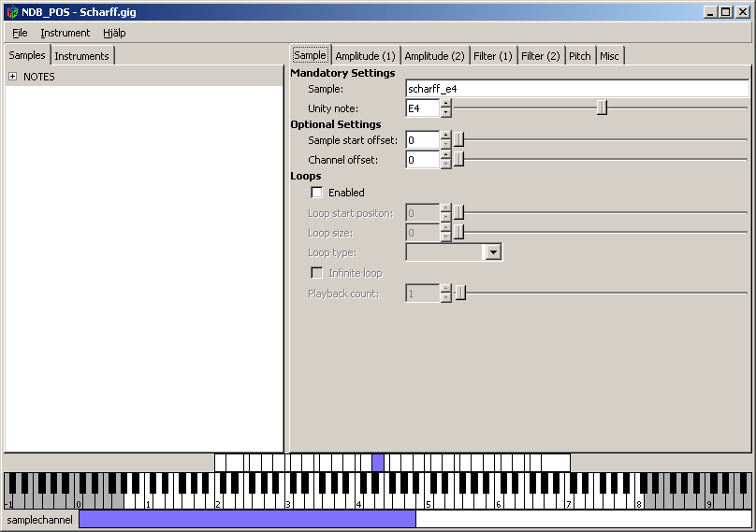Click the Playback count field

(x=423, y=293)
